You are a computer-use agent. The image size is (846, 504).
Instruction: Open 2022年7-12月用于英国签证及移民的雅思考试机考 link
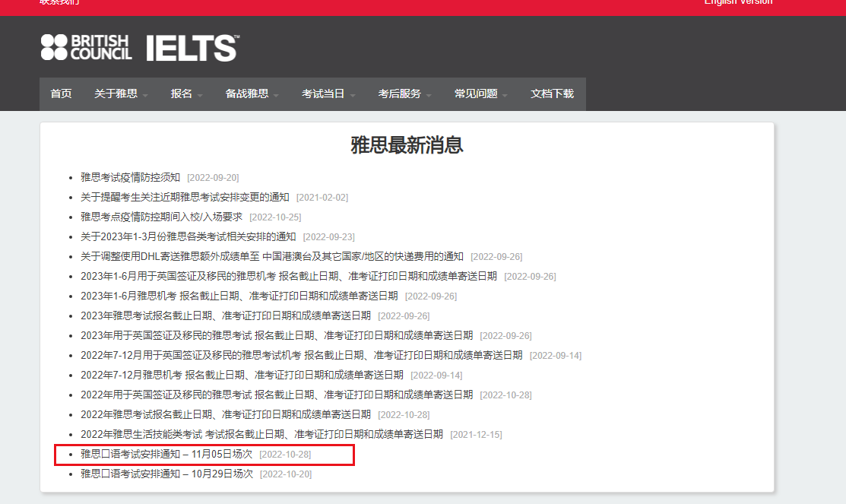[302, 355]
